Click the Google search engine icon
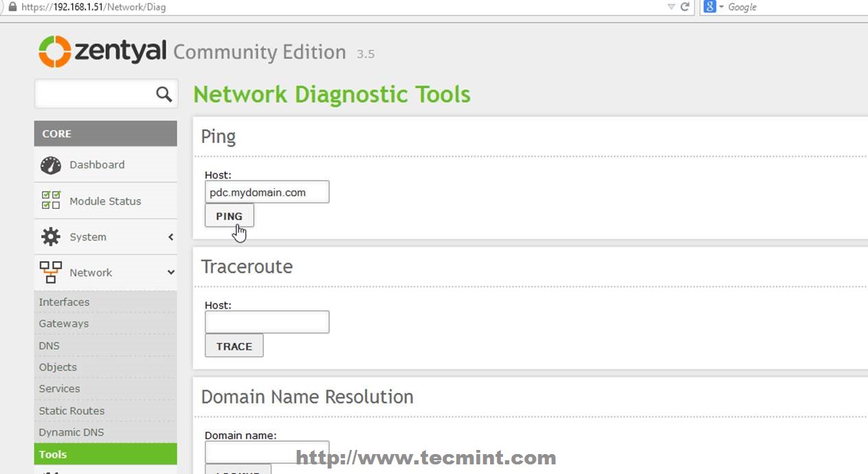 (x=710, y=7)
